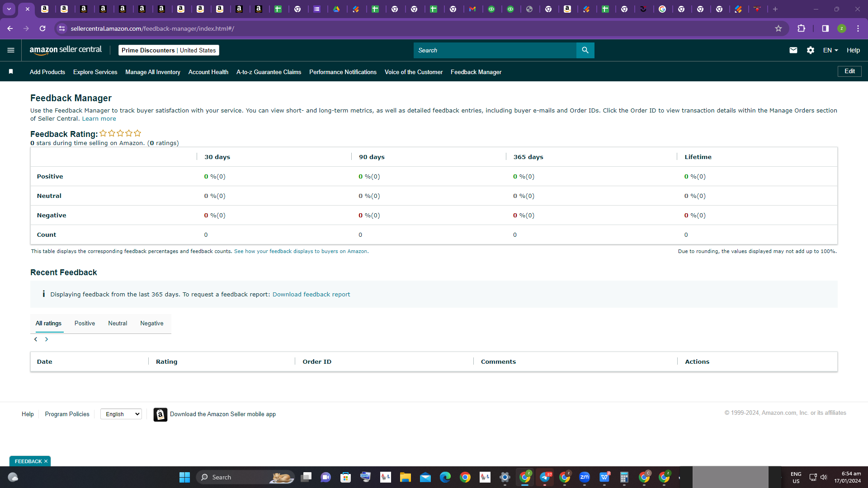Viewport: 868px width, 488px height.
Task: Open Prime Discounters marketplace switcher
Action: pos(169,50)
